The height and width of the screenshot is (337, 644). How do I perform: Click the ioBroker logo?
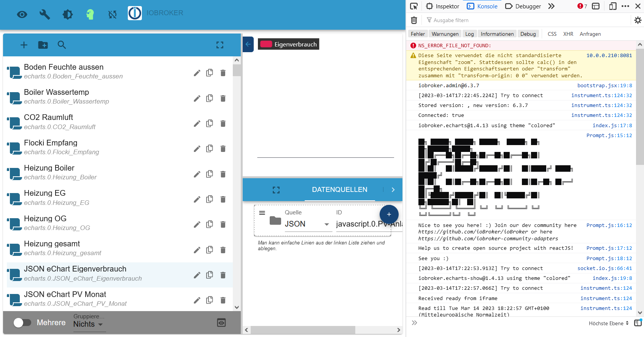point(135,13)
